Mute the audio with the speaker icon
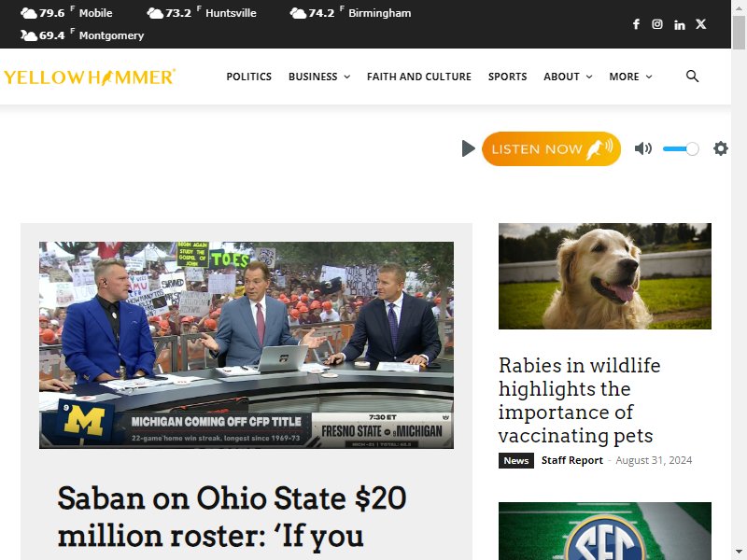The height and width of the screenshot is (560, 747). pos(643,148)
